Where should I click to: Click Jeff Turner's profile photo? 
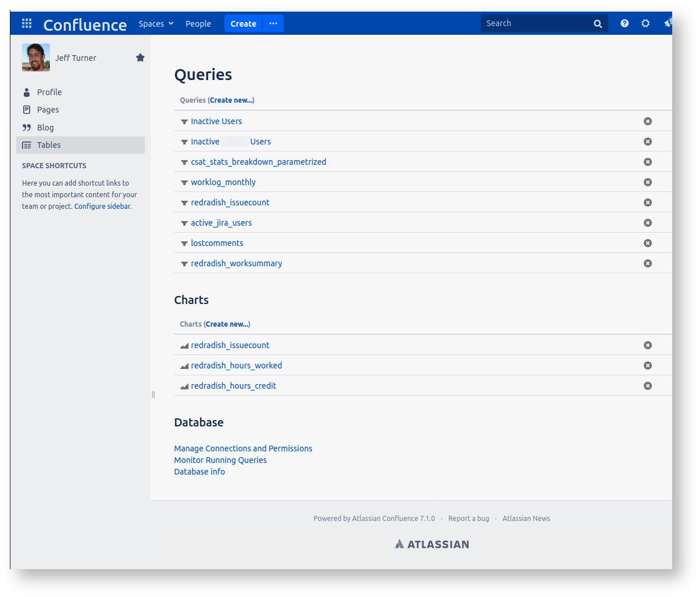tap(36, 57)
